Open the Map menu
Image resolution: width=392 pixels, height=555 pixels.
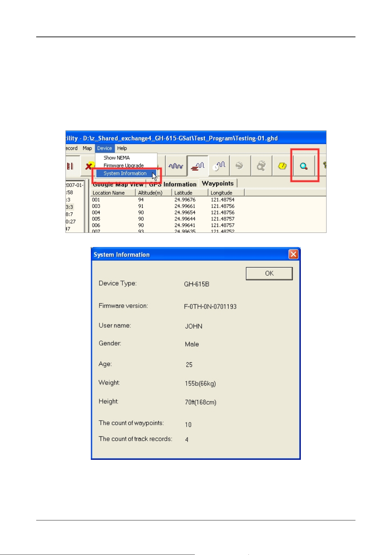[x=87, y=148]
